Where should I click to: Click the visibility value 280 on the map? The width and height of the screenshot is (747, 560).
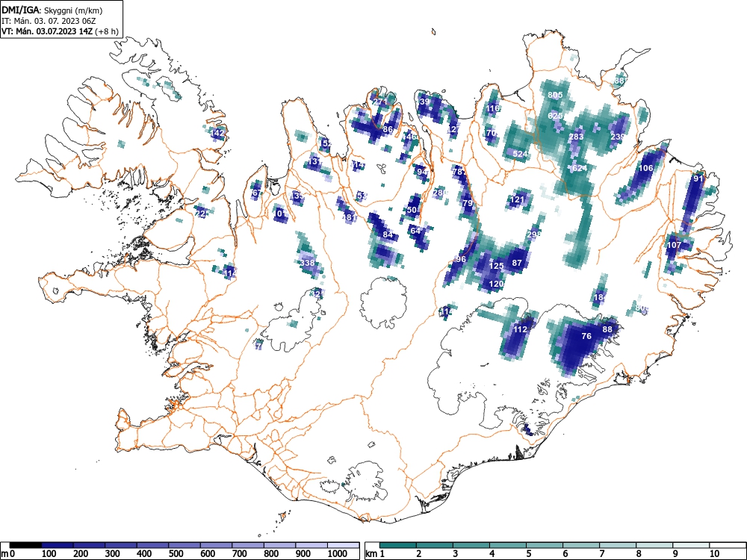[440, 193]
